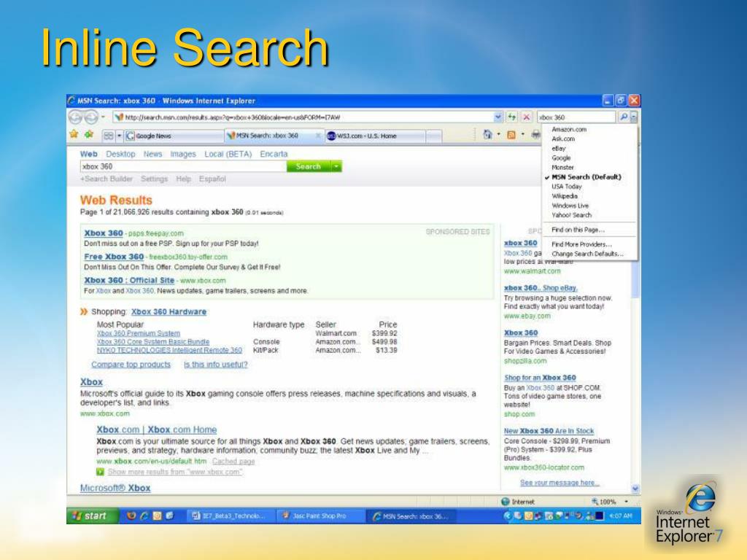Image resolution: width=747 pixels, height=560 pixels.
Task: Open the Xbox 360 Hardware shopping link
Action: coord(169,312)
